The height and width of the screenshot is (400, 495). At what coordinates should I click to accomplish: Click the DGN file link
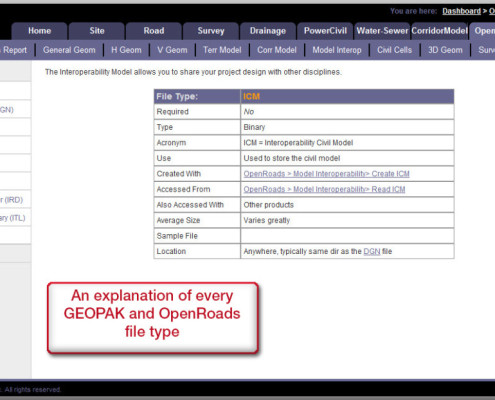[372, 251]
